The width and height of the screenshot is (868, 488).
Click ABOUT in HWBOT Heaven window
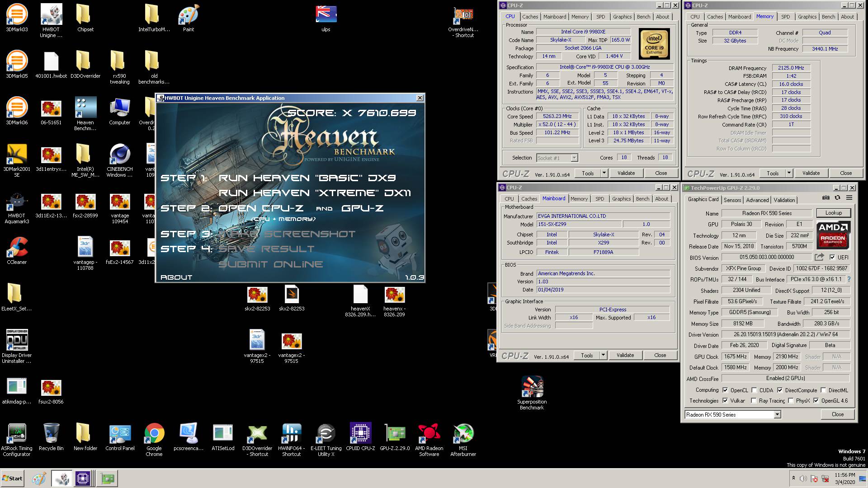176,277
